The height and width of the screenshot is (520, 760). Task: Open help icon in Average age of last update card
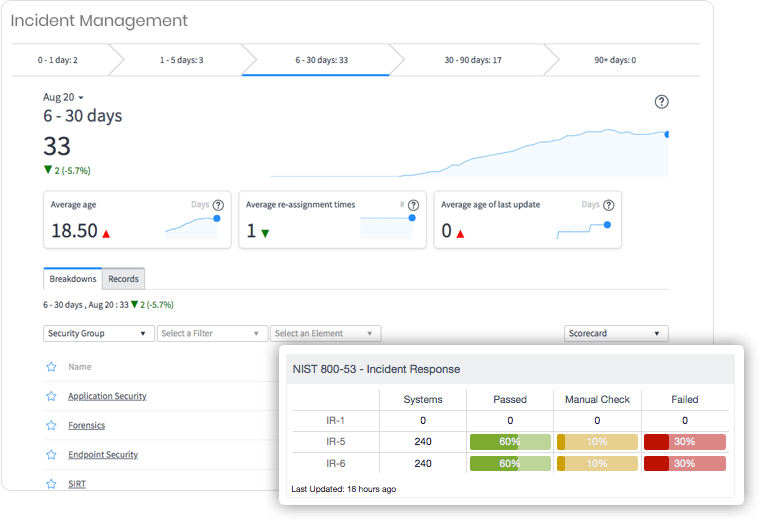click(609, 205)
